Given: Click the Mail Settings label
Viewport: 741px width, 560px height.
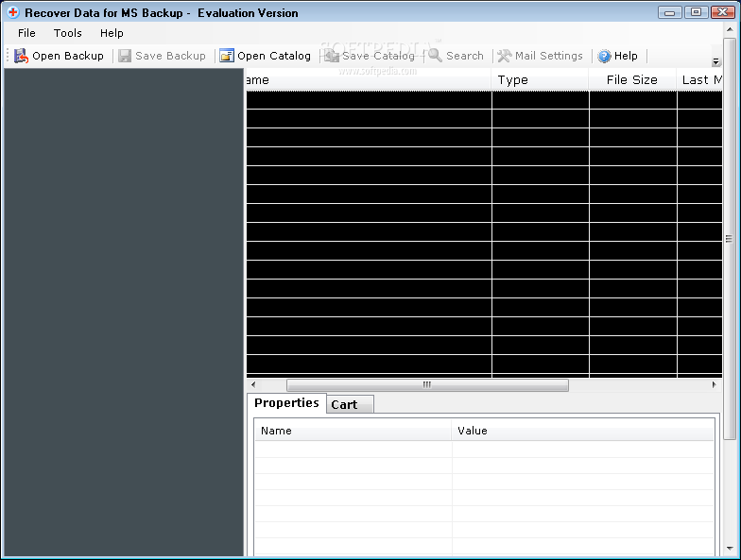Looking at the screenshot, I should pos(548,56).
